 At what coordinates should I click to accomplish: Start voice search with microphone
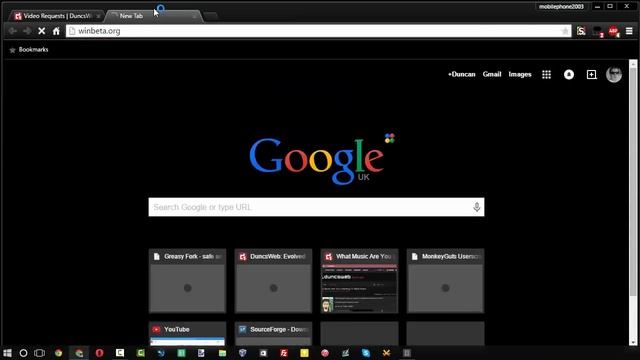(x=476, y=207)
